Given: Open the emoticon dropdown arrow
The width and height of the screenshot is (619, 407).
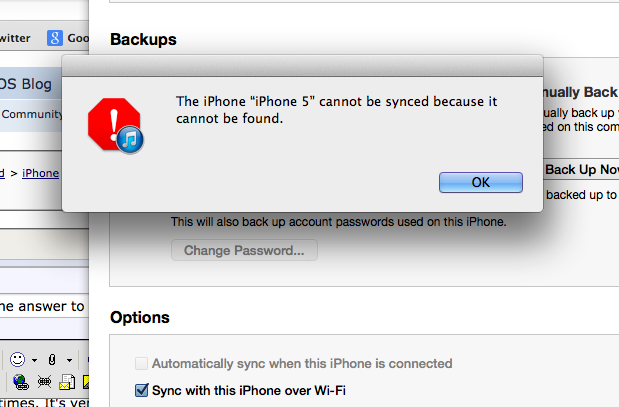Looking at the screenshot, I should tap(34, 358).
